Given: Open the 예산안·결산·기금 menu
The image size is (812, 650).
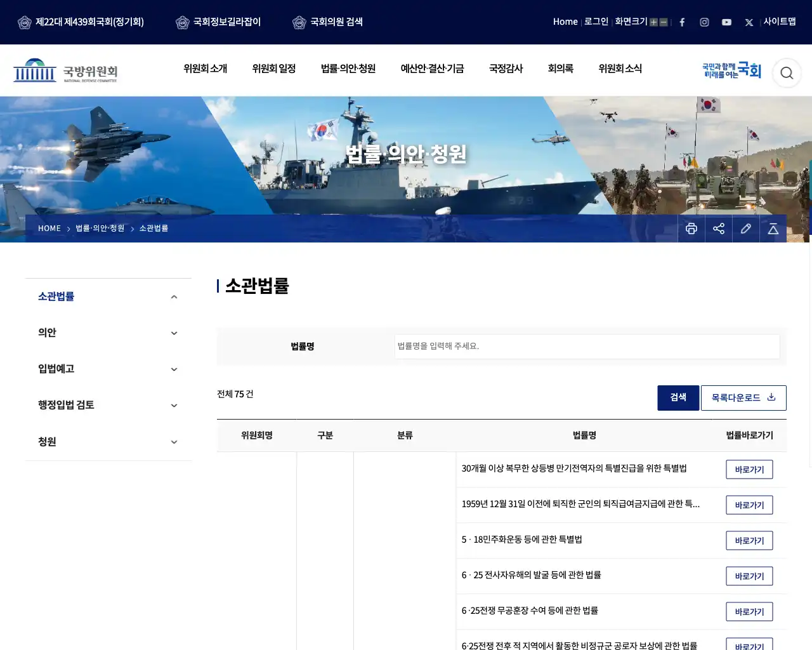Looking at the screenshot, I should pos(432,69).
